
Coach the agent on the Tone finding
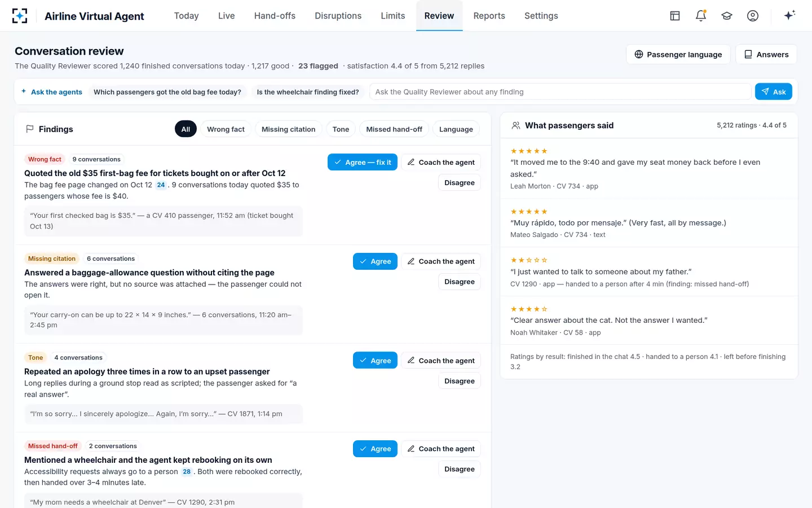point(441,361)
